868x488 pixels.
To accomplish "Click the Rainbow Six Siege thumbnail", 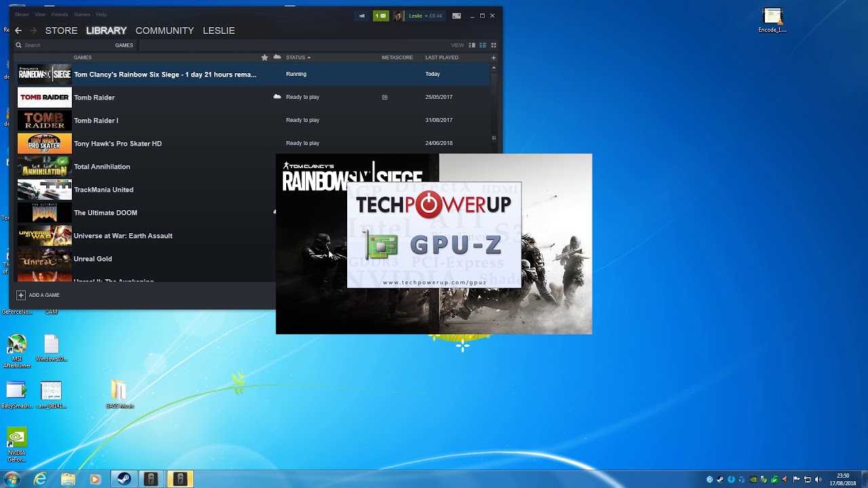I will pos(44,74).
